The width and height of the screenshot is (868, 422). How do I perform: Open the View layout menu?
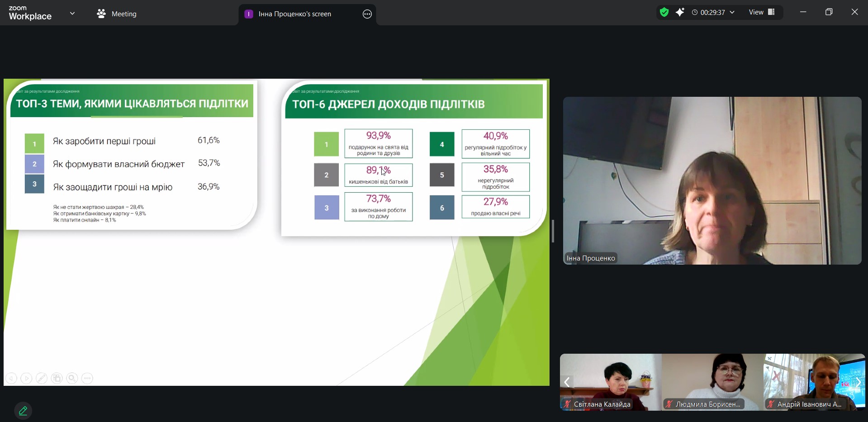pyautogui.click(x=762, y=12)
